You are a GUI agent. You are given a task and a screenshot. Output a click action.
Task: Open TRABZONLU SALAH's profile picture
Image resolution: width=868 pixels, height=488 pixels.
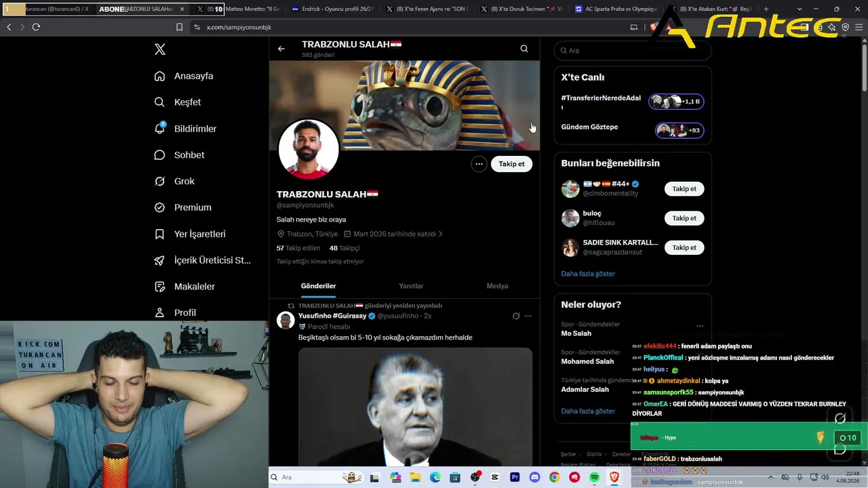tap(309, 149)
